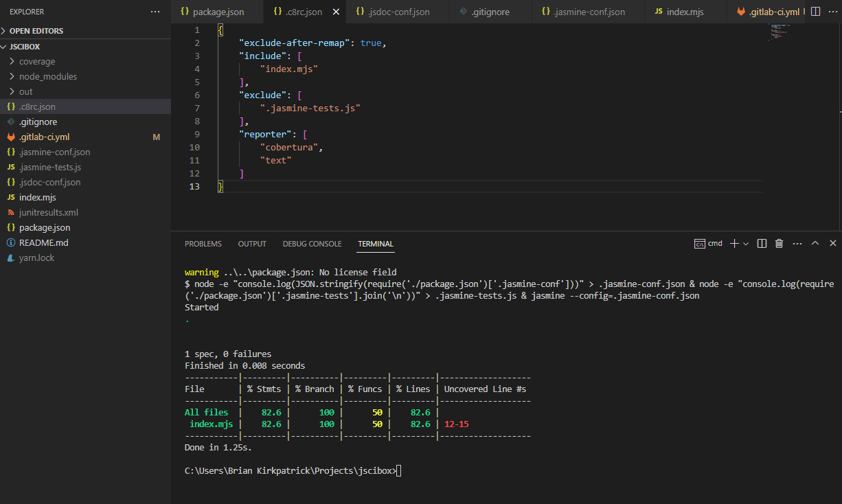Viewport: 842px width, 504px height.
Task: Switch to the .gitignore editor tab
Action: click(490, 12)
